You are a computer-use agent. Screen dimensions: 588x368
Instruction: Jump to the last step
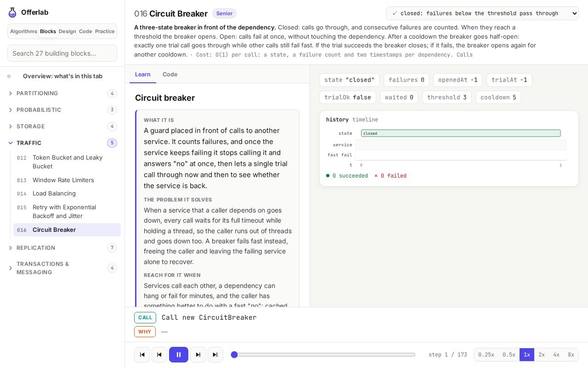pos(215,355)
